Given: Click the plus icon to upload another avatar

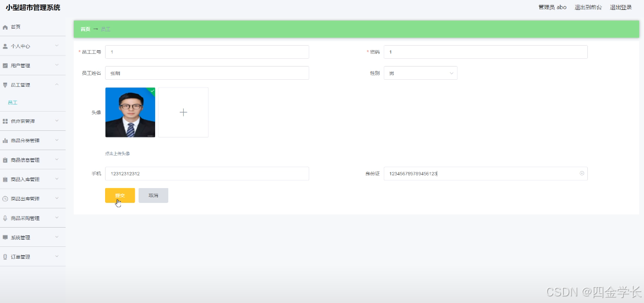Looking at the screenshot, I should click(x=183, y=112).
